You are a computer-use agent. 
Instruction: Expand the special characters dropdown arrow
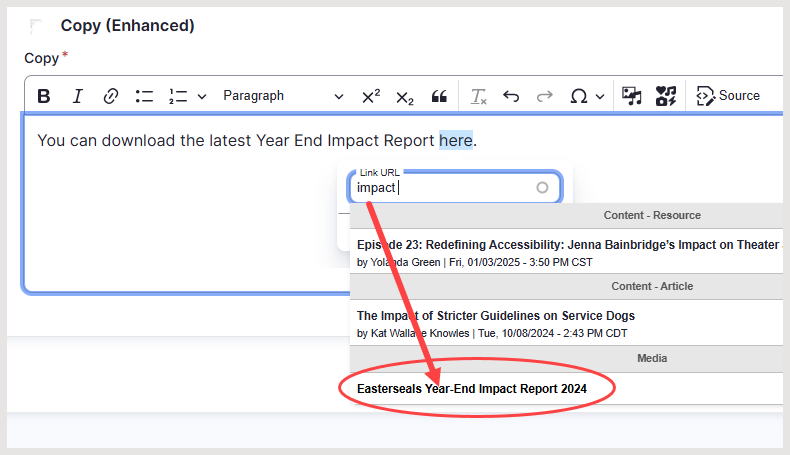pyautogui.click(x=600, y=96)
